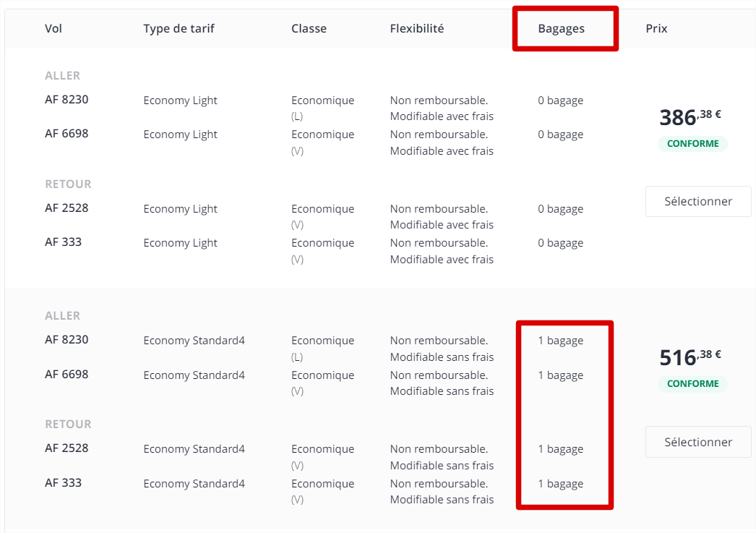Click return flight AF 333 in Economy Standard4 offer
756x533 pixels.
coord(63,483)
